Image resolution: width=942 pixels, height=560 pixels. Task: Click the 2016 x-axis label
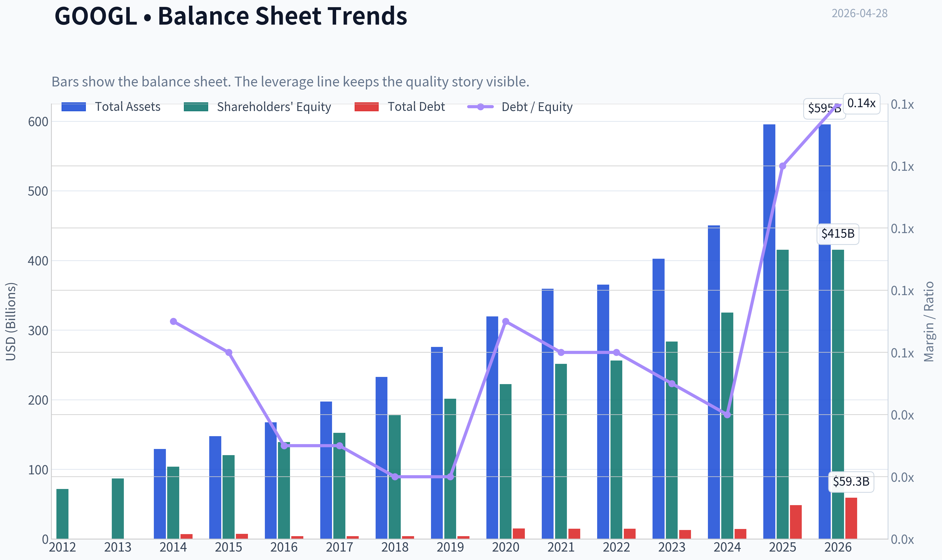(284, 547)
